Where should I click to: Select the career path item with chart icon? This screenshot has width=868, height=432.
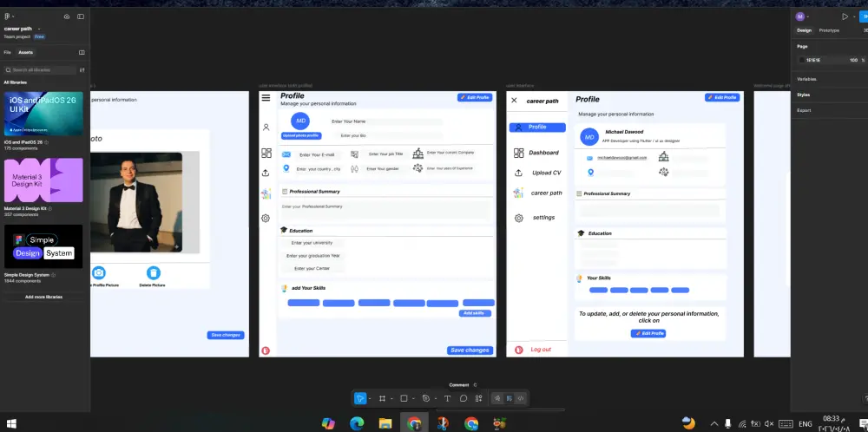(537, 193)
